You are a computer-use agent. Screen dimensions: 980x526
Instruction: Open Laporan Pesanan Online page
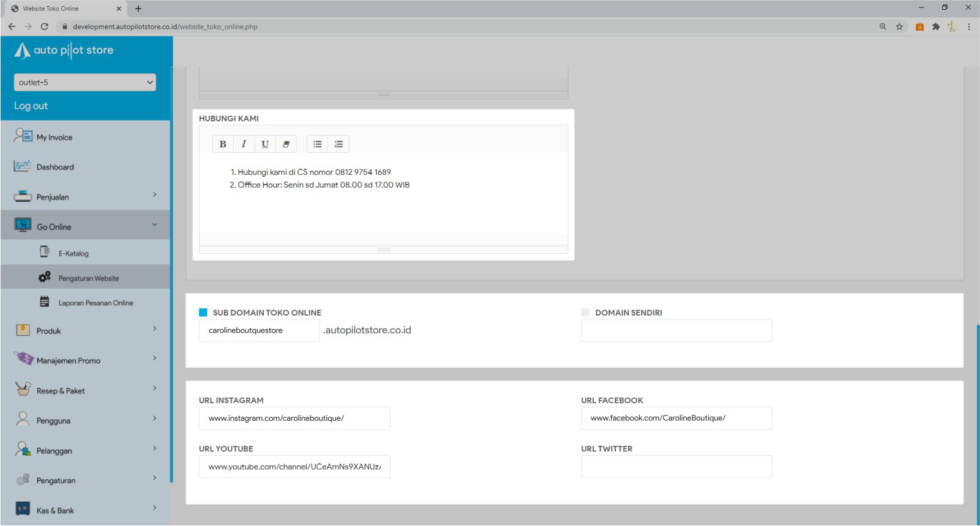click(x=95, y=303)
